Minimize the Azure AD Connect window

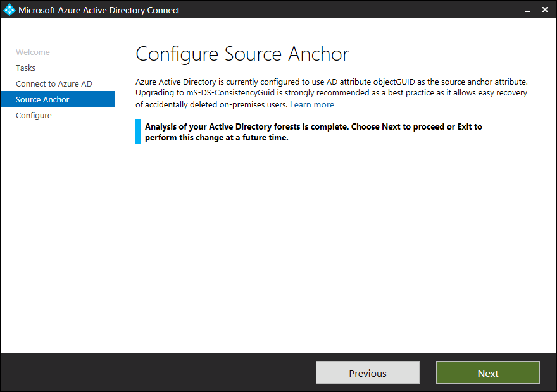[x=527, y=10]
